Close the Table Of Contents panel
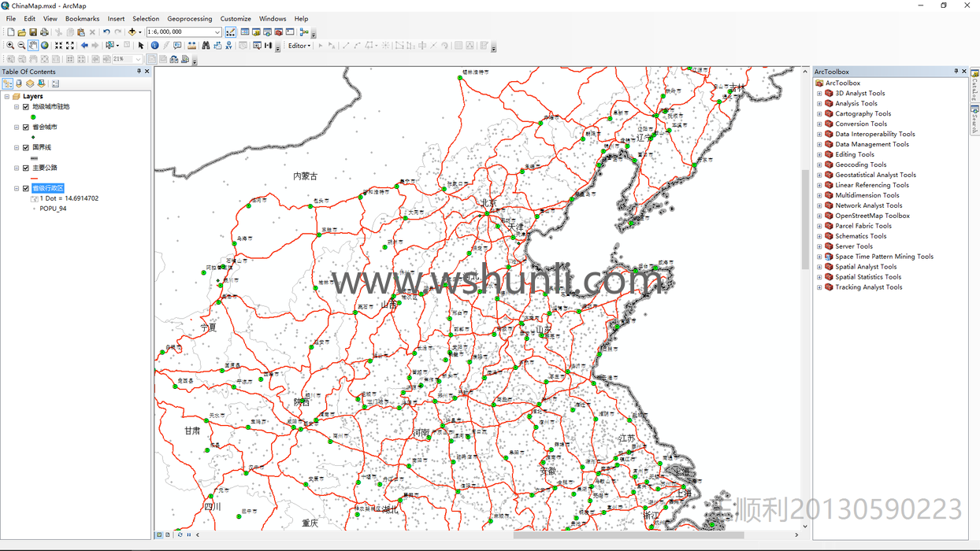The height and width of the screenshot is (551, 980). point(147,72)
